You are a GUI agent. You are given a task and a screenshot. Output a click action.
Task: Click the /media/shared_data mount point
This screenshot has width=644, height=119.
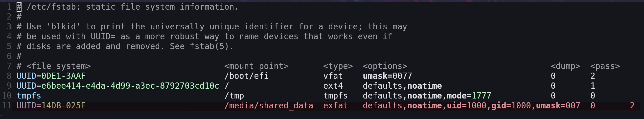click(x=269, y=105)
